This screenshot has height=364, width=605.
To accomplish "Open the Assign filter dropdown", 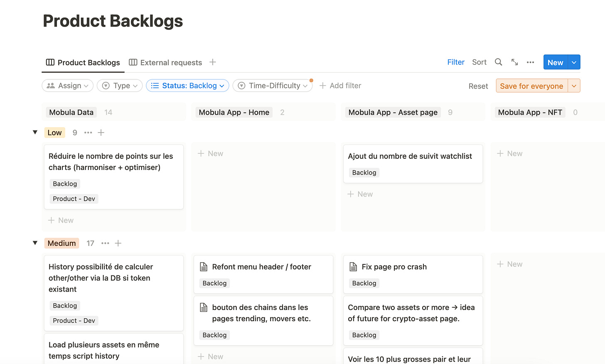I will click(x=68, y=86).
